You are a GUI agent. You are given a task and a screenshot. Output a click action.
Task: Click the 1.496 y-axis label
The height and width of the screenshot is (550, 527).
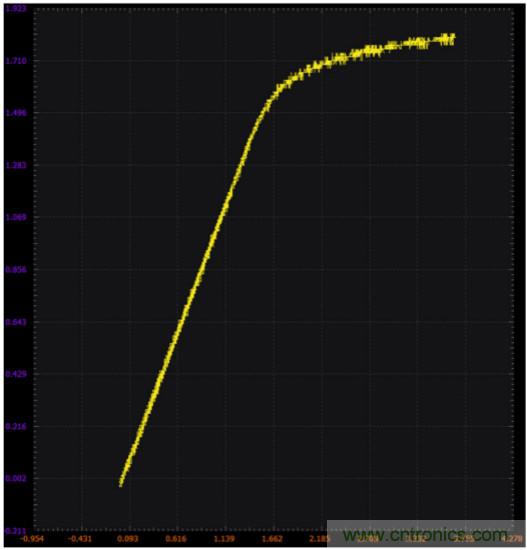click(x=16, y=113)
